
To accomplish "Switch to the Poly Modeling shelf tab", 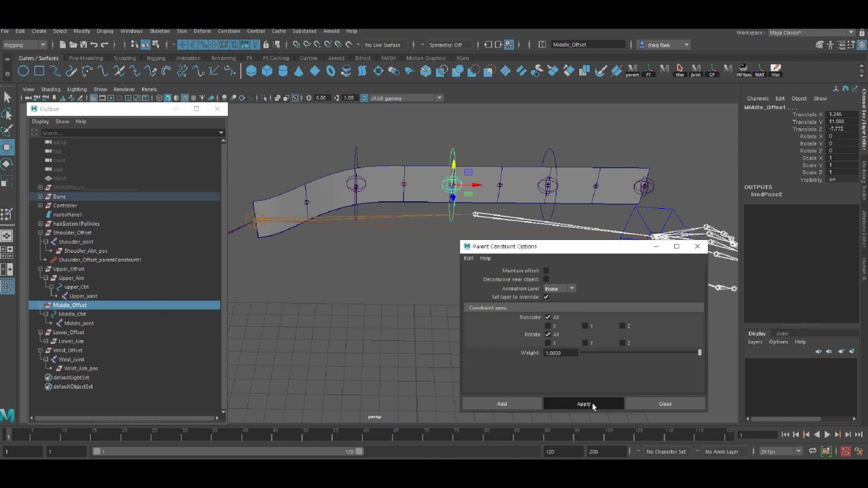I will click(x=86, y=58).
